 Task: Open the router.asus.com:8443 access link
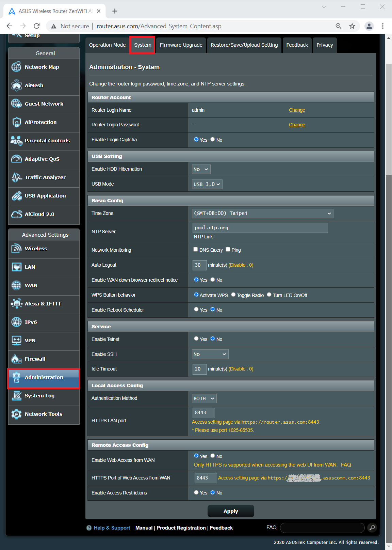tap(280, 422)
